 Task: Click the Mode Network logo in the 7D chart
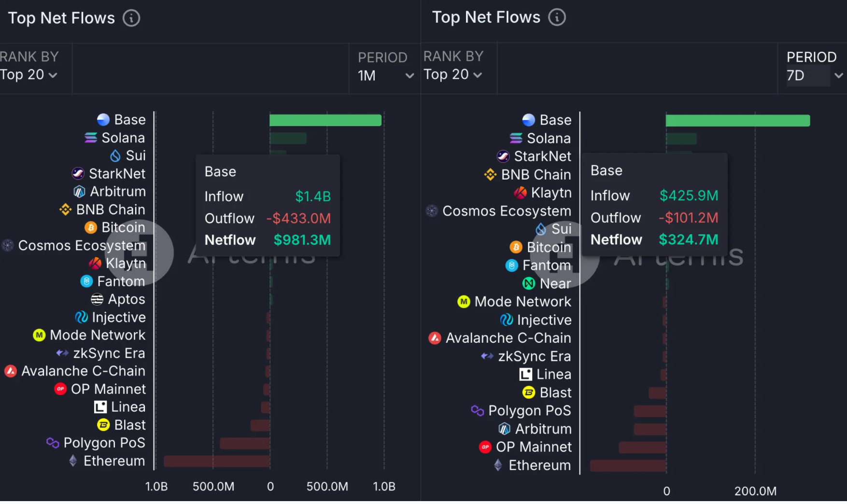[464, 302]
